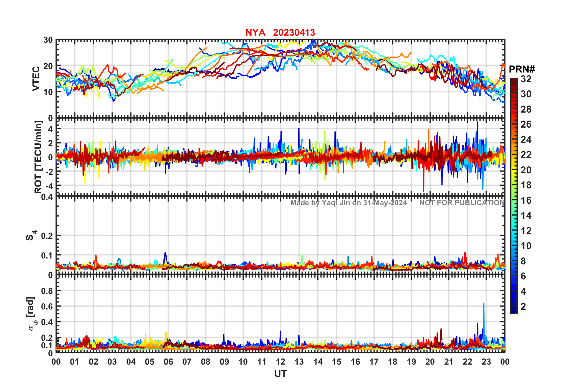Click UT axis tick label 09
The width and height of the screenshot is (561, 392).
(x=224, y=362)
